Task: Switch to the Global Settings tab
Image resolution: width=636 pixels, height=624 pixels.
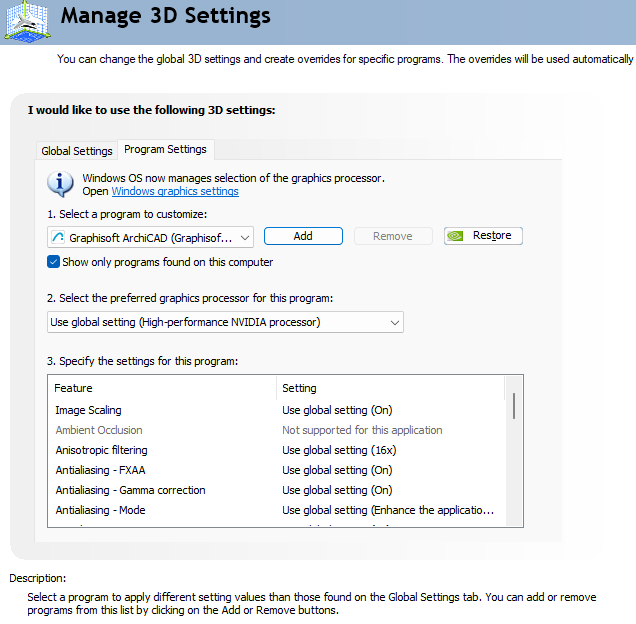Action: tap(77, 151)
